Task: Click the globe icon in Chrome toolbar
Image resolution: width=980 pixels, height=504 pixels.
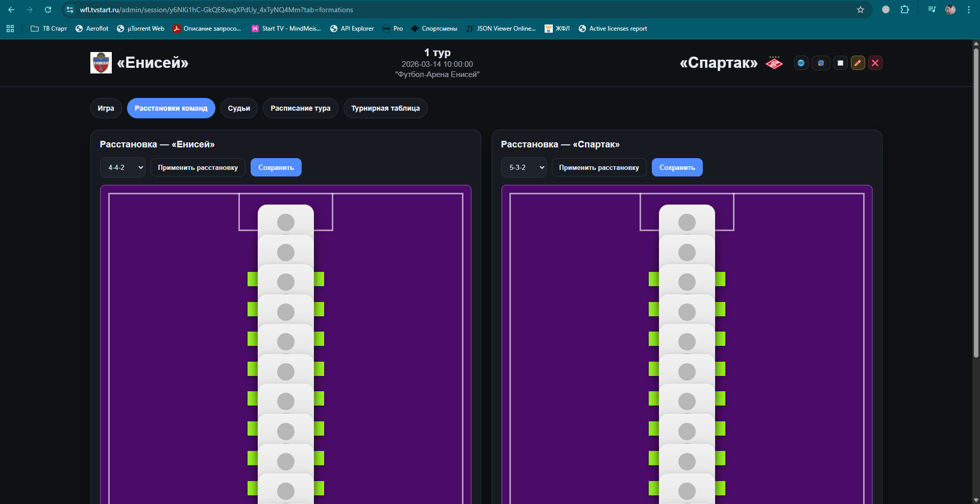Action: (x=886, y=10)
